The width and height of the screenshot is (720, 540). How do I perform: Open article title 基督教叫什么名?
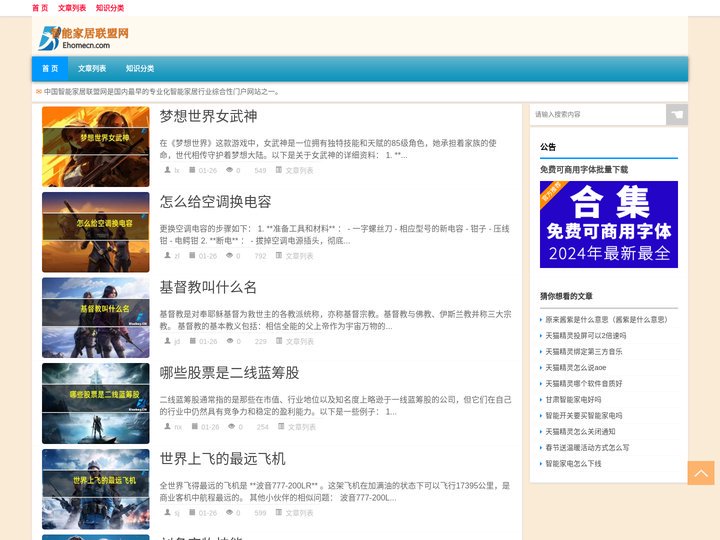tap(208, 287)
